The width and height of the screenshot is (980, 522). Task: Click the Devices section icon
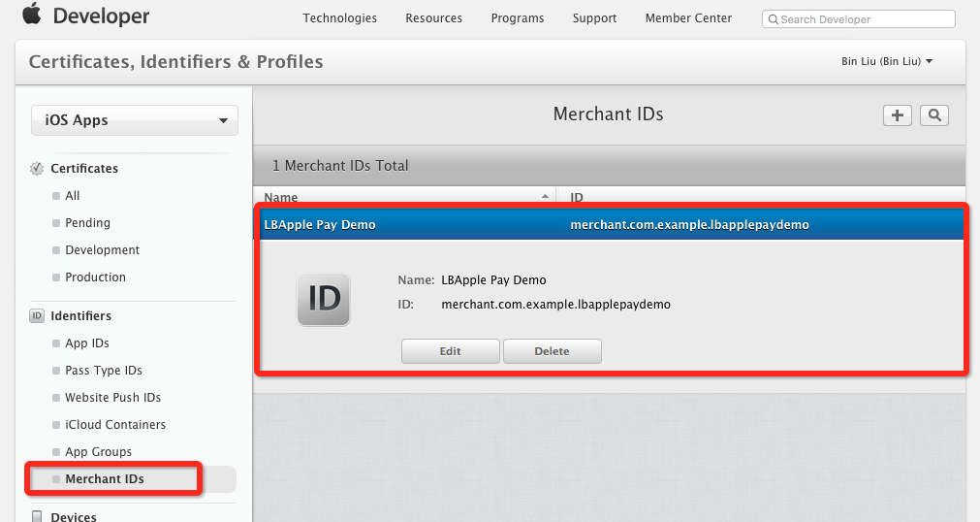point(37,516)
